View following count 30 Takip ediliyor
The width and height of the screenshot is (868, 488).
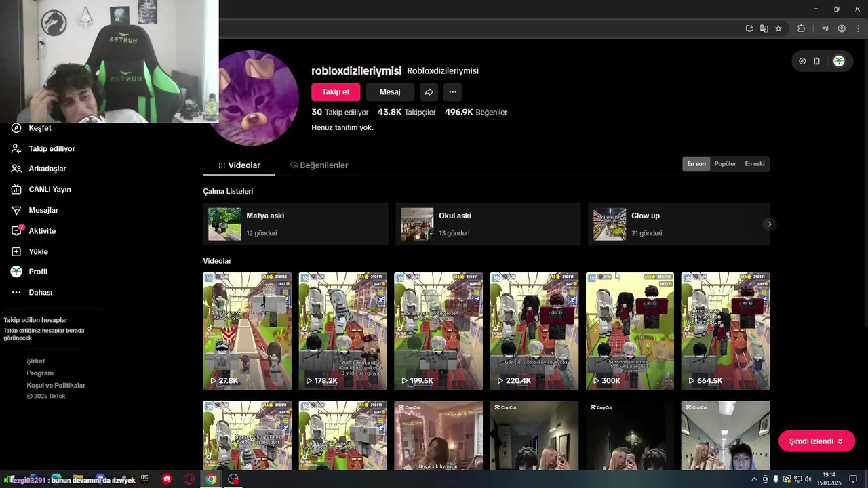click(340, 113)
